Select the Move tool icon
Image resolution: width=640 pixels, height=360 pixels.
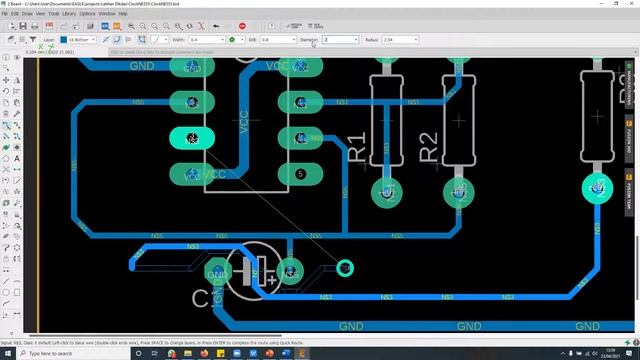6,80
